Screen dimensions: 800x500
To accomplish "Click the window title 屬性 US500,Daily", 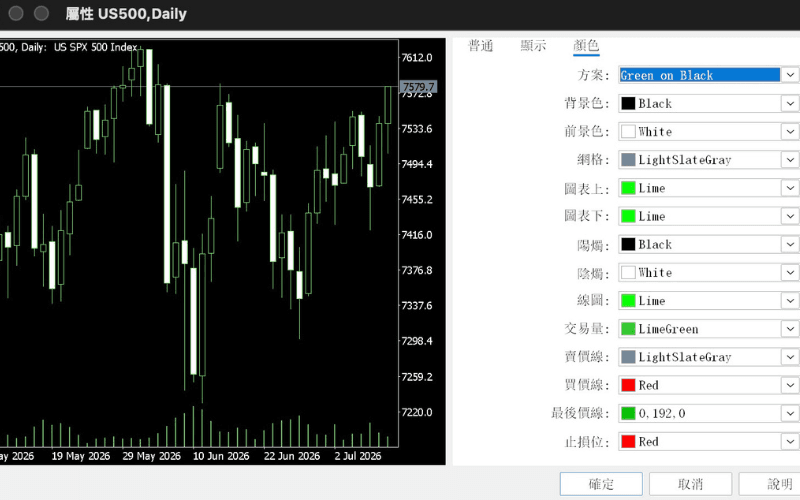I will pyautogui.click(x=126, y=14).
